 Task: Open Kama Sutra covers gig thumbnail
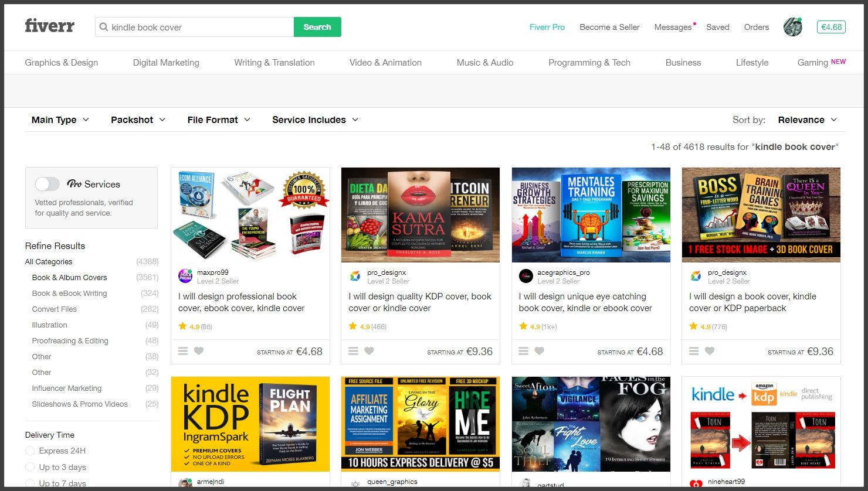coord(421,215)
